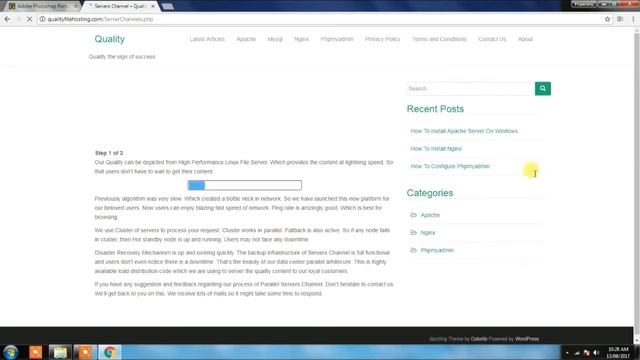Open the Phpmyadmin category
This screenshot has height=360, width=640.
[x=437, y=250]
